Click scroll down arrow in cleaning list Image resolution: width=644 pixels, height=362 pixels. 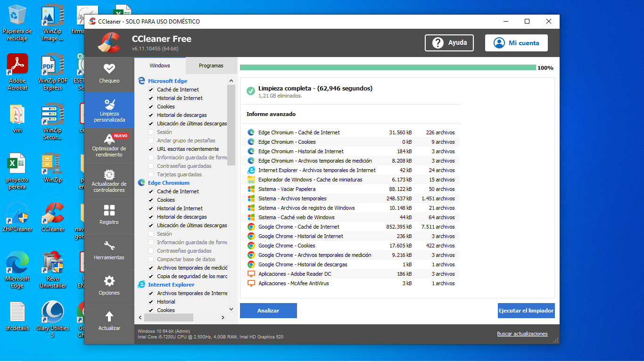231,309
